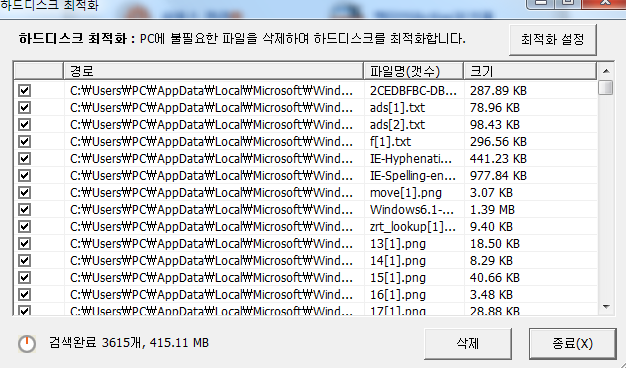This screenshot has height=368, width=626.
Task: Click the file name IE-Hyphenati...
Action: click(x=411, y=159)
